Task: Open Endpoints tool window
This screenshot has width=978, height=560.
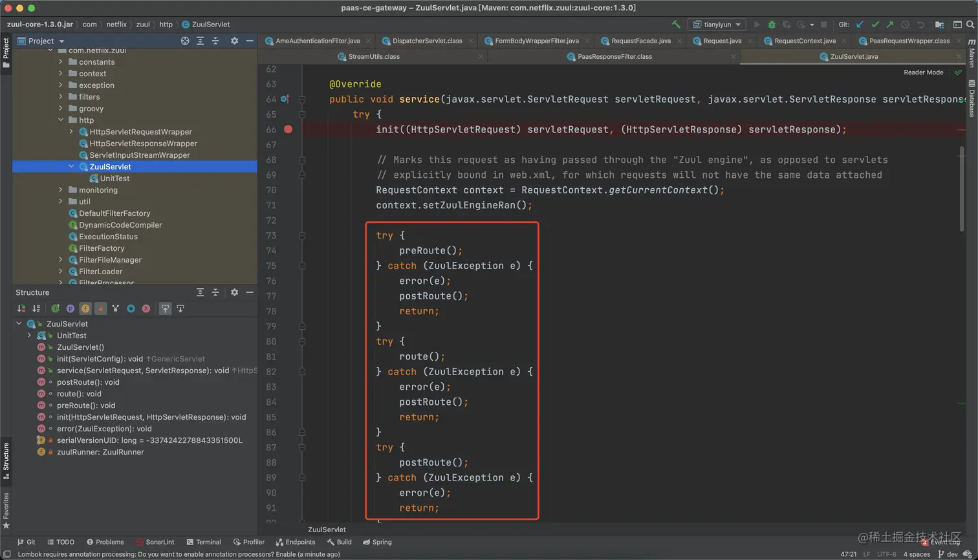Action: pos(296,542)
